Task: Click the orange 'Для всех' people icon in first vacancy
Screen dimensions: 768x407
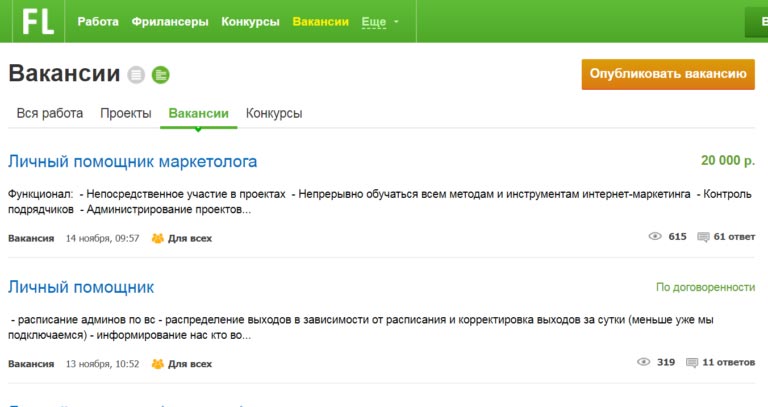Action: (x=157, y=238)
